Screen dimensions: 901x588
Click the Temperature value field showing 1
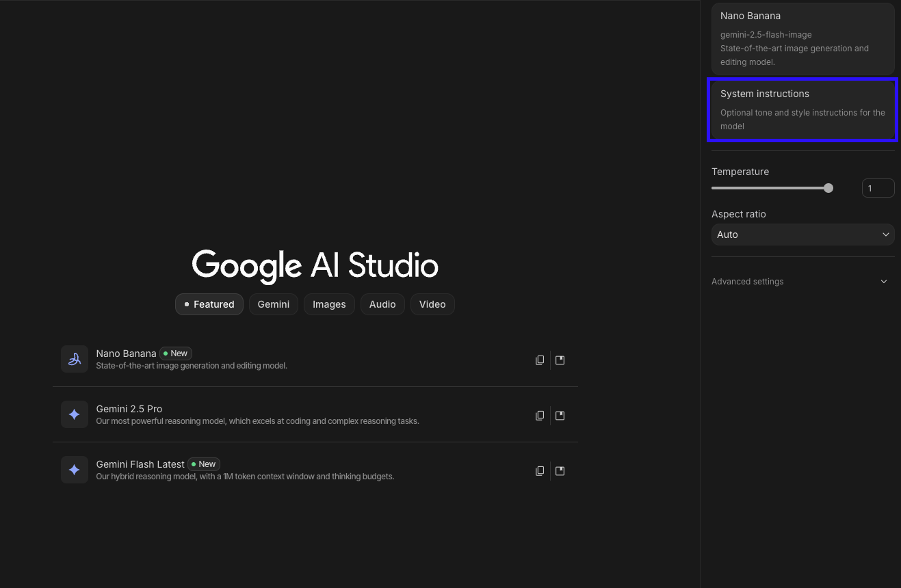pyautogui.click(x=878, y=188)
